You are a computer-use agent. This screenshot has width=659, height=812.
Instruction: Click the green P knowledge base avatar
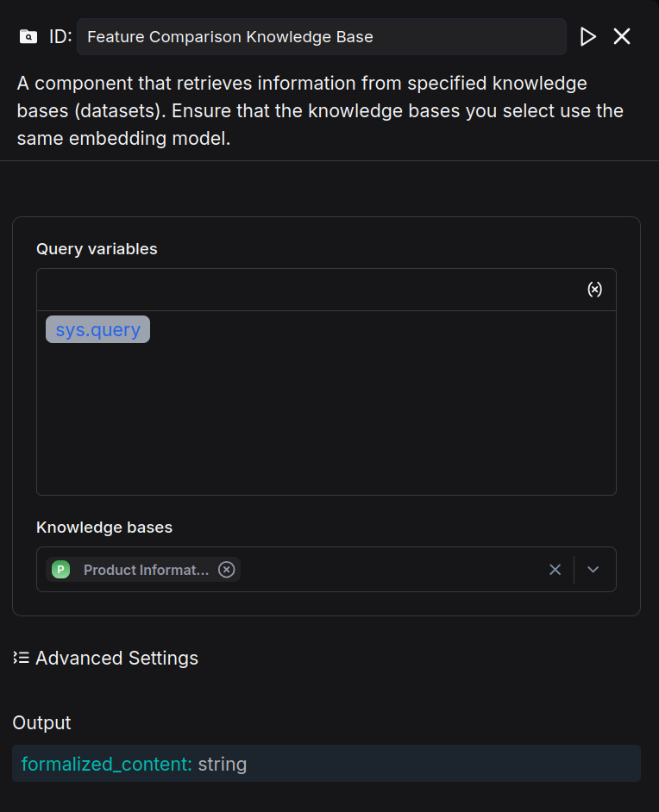click(60, 570)
